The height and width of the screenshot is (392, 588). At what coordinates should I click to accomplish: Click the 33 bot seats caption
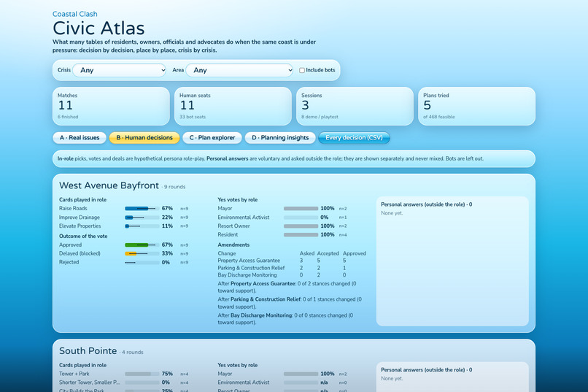click(x=193, y=117)
